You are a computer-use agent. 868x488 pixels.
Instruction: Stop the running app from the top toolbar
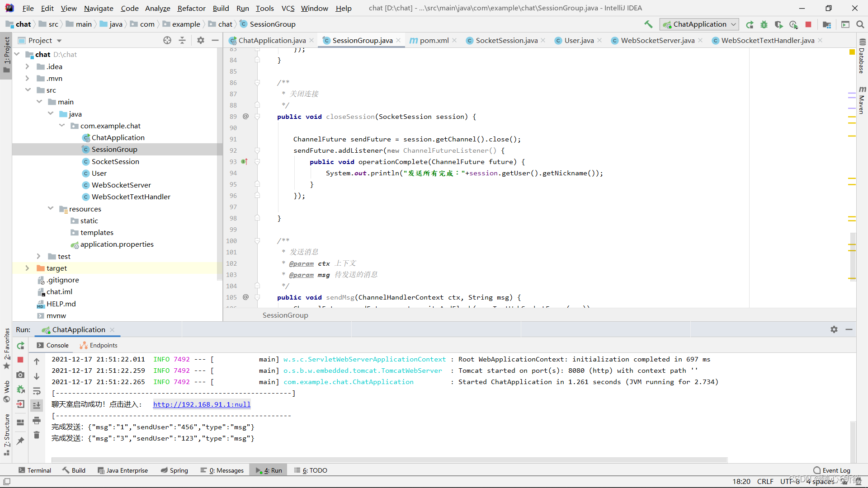(x=808, y=24)
